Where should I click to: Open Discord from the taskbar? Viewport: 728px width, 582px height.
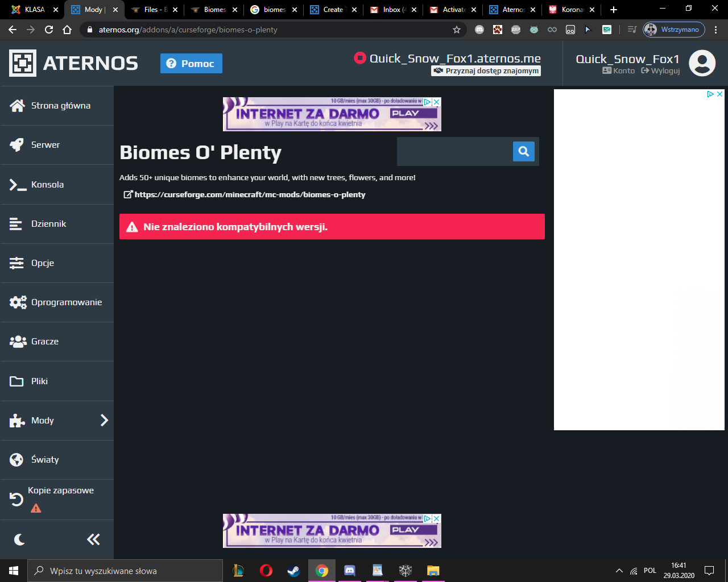[x=349, y=571]
